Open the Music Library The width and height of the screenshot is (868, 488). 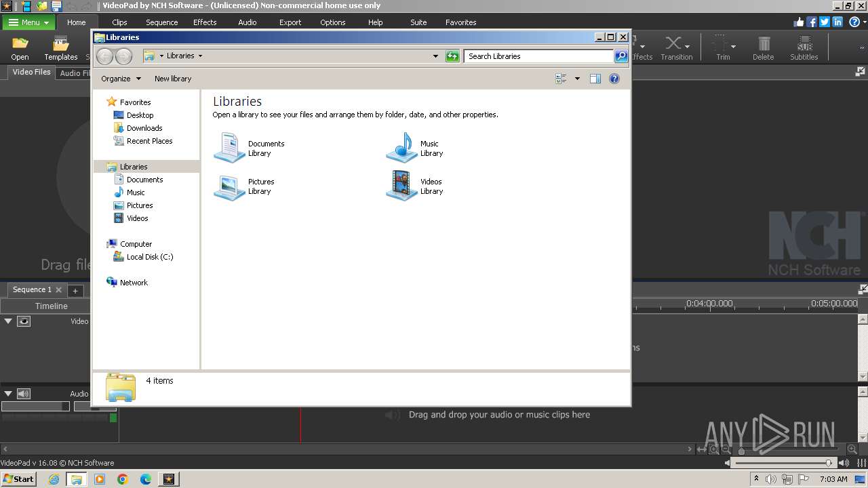[414, 148]
